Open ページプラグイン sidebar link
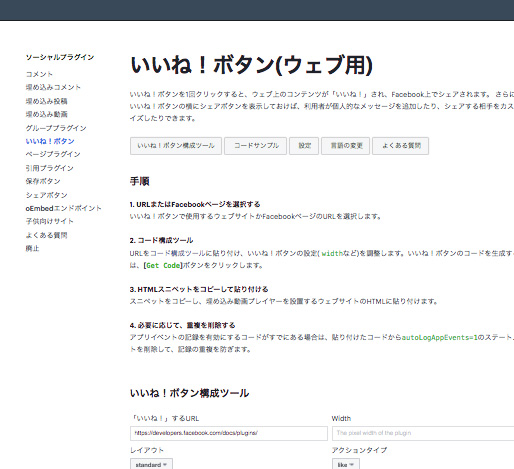The width and height of the screenshot is (514, 469). coord(53,154)
